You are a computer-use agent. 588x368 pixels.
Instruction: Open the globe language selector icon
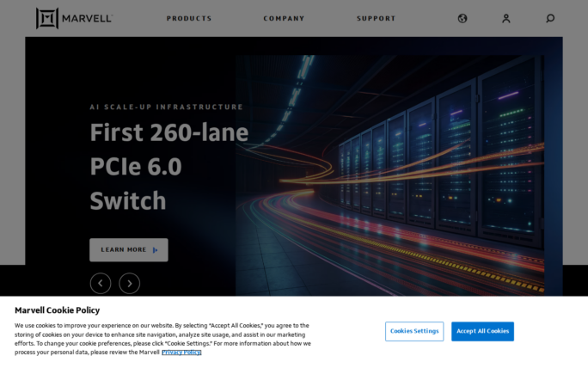(x=462, y=18)
